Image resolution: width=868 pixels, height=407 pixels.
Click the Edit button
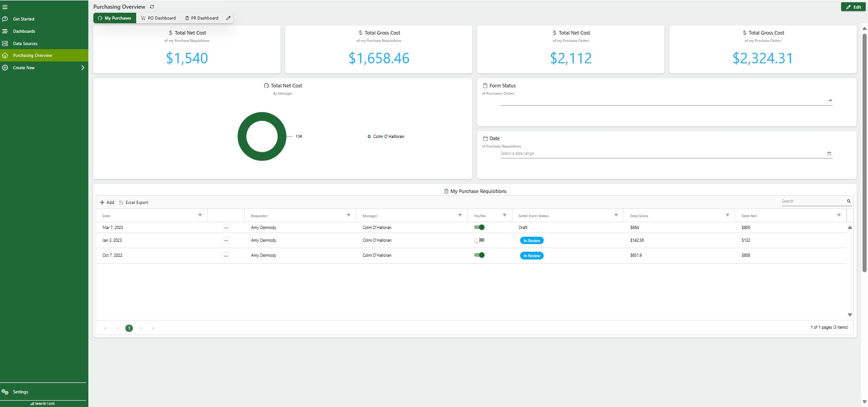pos(853,7)
